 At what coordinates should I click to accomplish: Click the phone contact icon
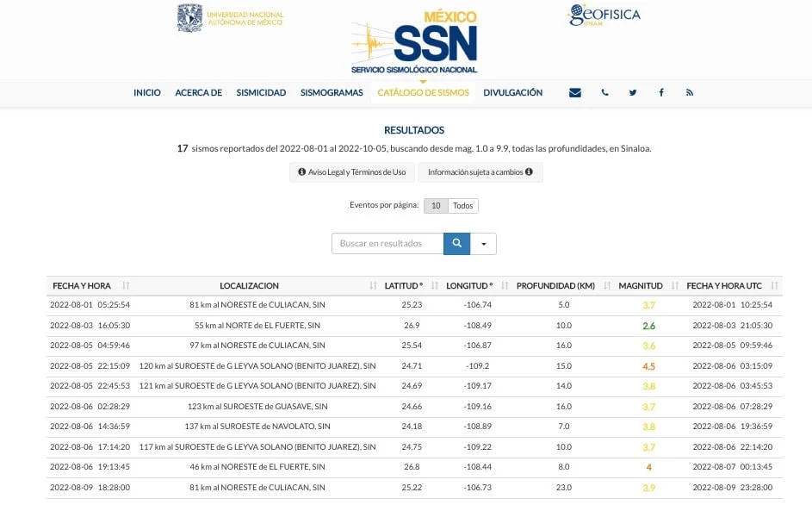(604, 93)
